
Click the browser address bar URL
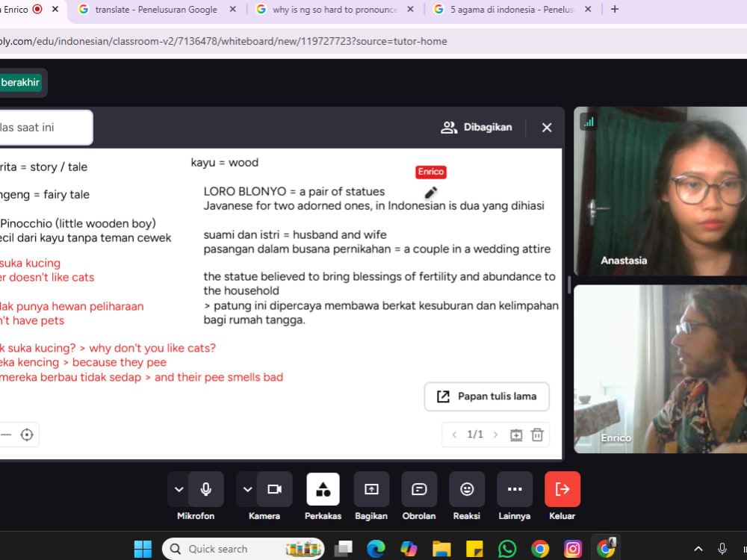(x=224, y=41)
